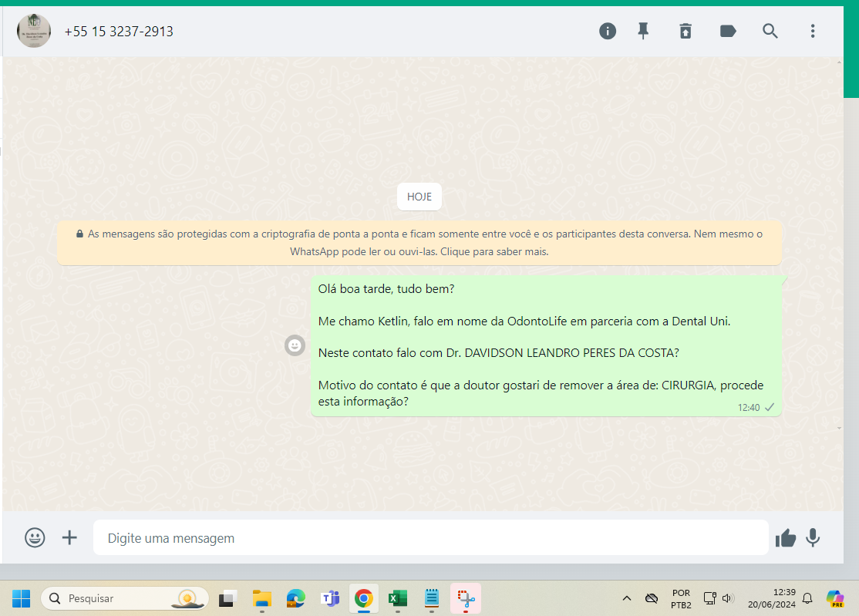Focus the 'Digite uma mensagem' field
859x616 pixels.
click(x=430, y=537)
